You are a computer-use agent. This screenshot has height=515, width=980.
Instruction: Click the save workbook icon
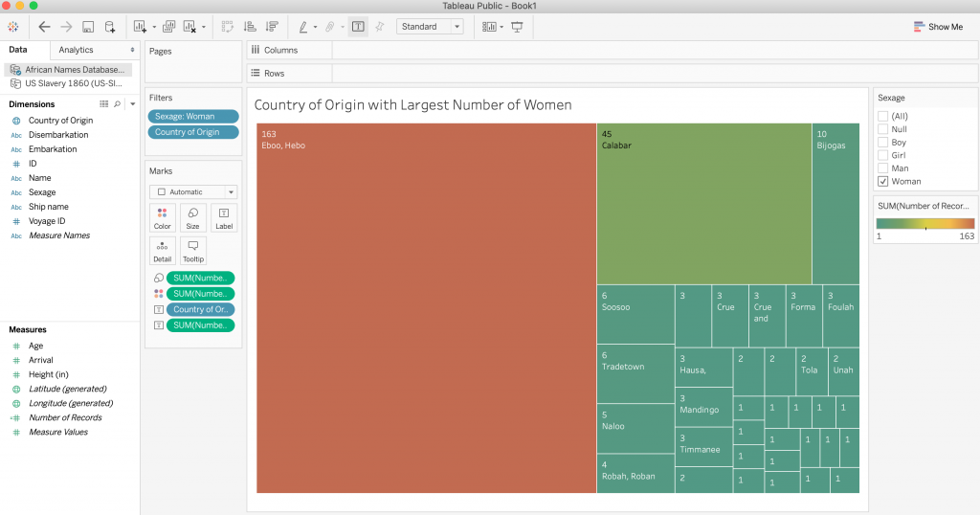(88, 27)
